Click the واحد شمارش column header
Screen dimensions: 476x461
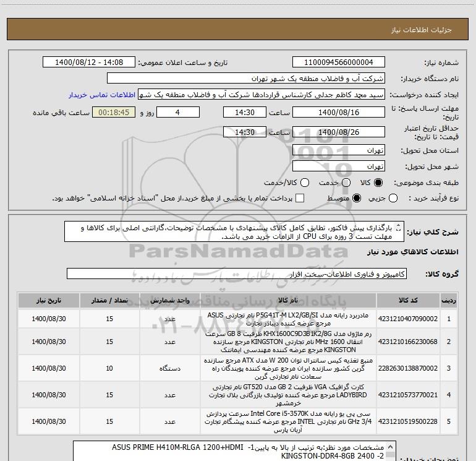(170, 301)
